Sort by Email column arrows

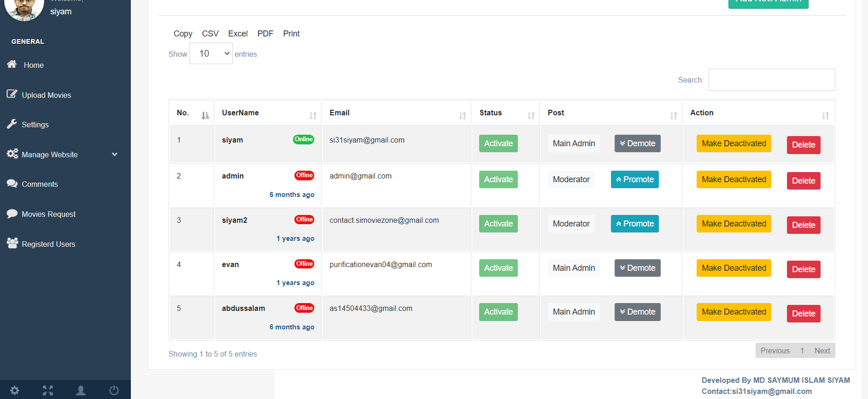coord(463,115)
